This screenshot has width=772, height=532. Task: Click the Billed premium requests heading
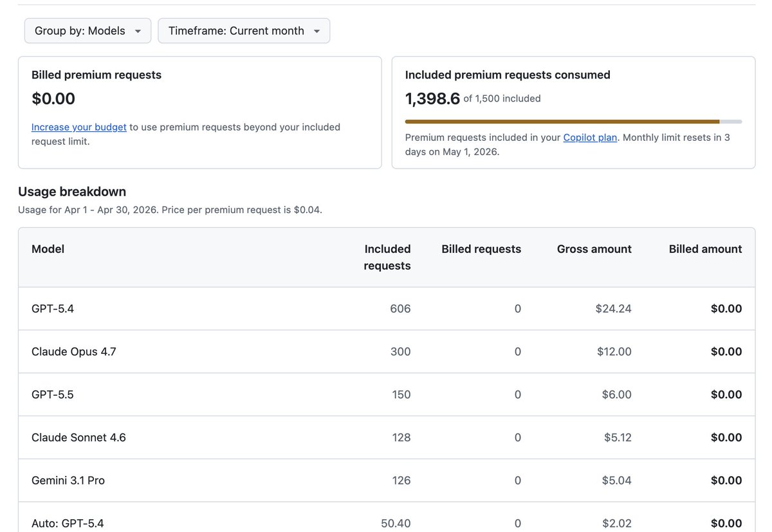coord(96,75)
